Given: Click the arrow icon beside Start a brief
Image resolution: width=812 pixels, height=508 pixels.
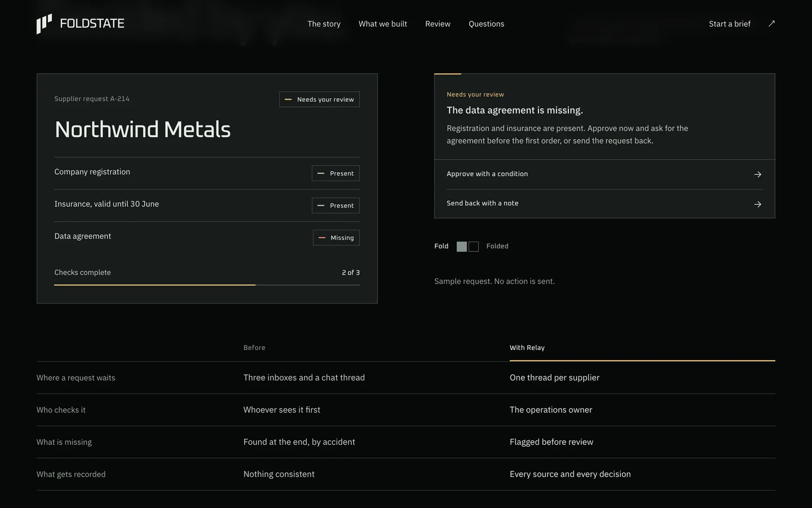Looking at the screenshot, I should [771, 24].
